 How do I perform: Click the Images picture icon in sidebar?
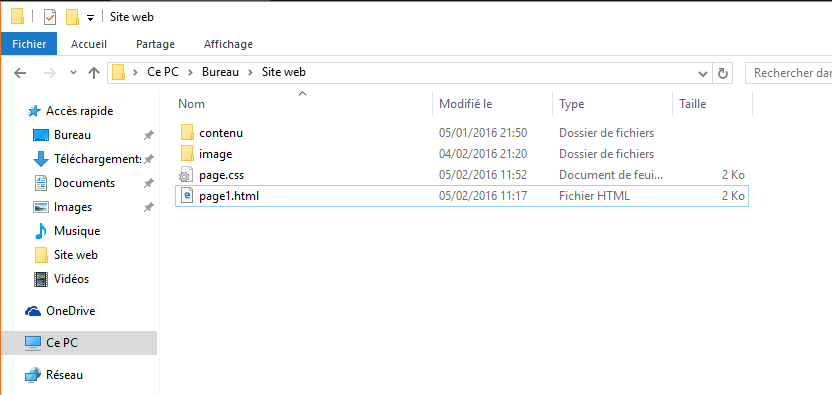[x=41, y=207]
